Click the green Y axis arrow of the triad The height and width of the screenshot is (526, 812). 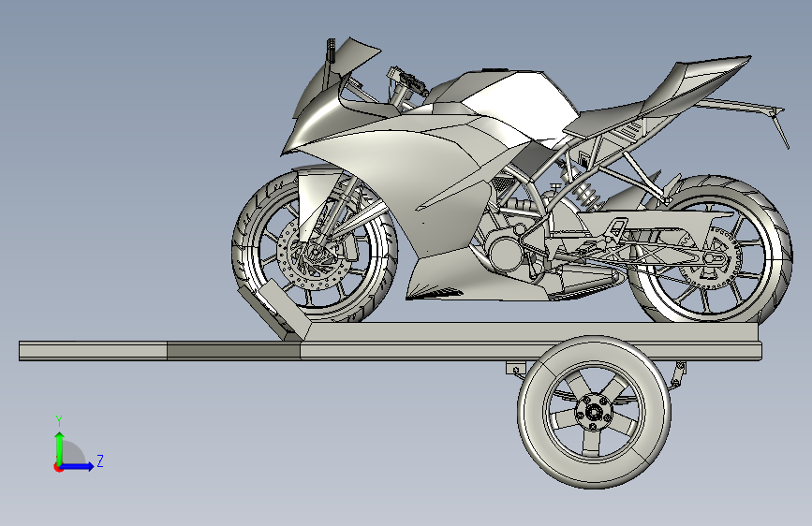coord(60,446)
